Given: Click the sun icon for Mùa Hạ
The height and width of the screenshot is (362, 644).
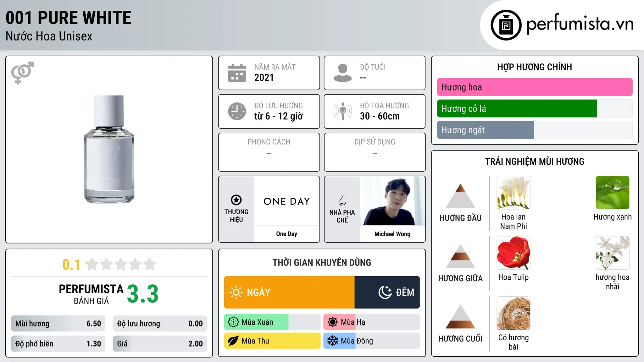Looking at the screenshot, I should tap(333, 322).
